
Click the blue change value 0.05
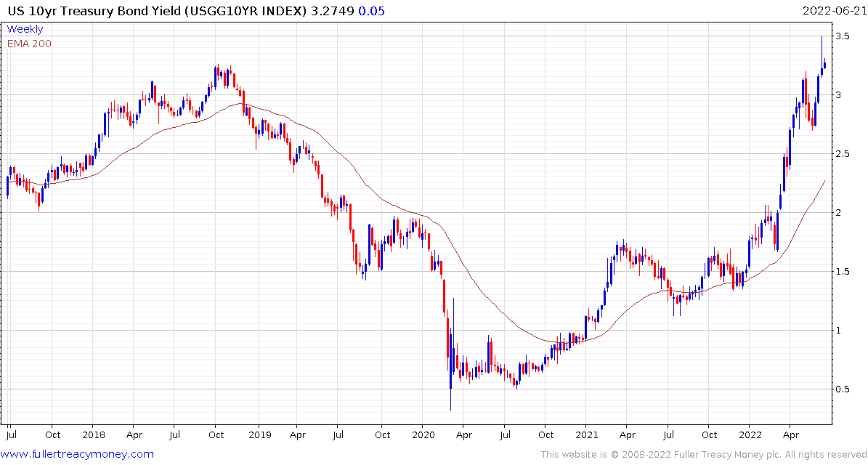[x=372, y=11]
